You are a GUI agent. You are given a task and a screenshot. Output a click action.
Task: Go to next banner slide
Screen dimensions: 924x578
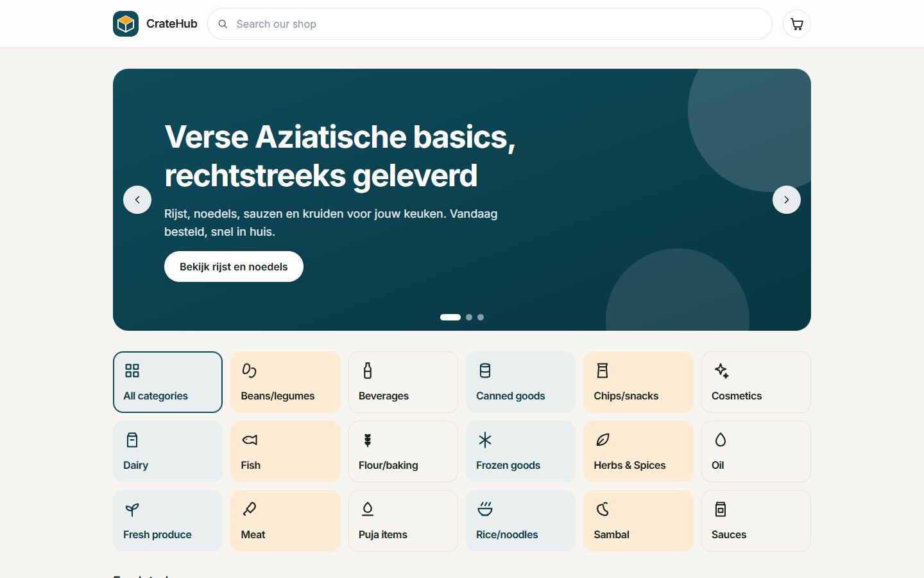787,200
